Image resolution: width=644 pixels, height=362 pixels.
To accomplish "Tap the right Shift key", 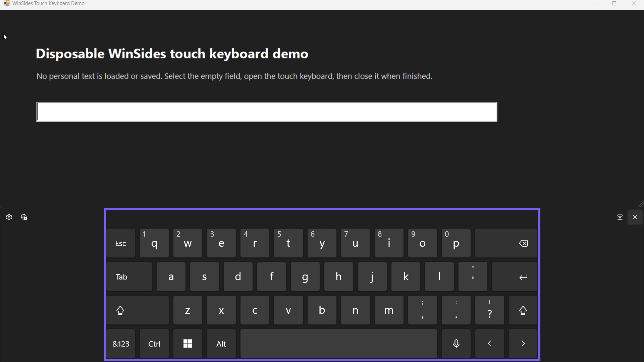I will click(523, 310).
